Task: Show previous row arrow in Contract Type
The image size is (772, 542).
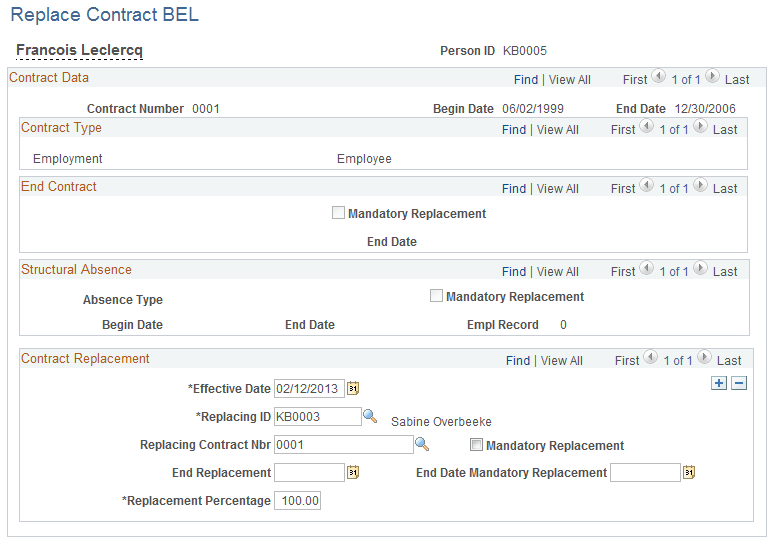Action: coord(646,127)
